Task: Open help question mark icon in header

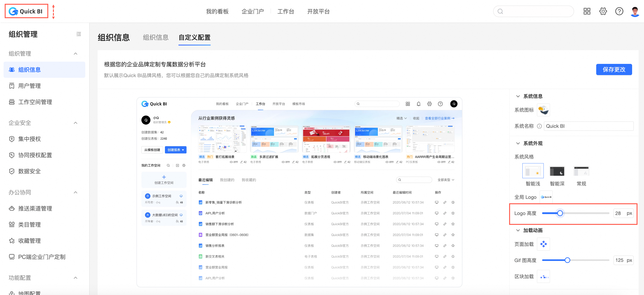Action: [x=619, y=11]
